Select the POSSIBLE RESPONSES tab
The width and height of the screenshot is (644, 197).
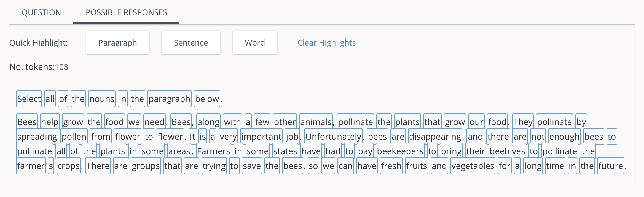[x=126, y=12]
